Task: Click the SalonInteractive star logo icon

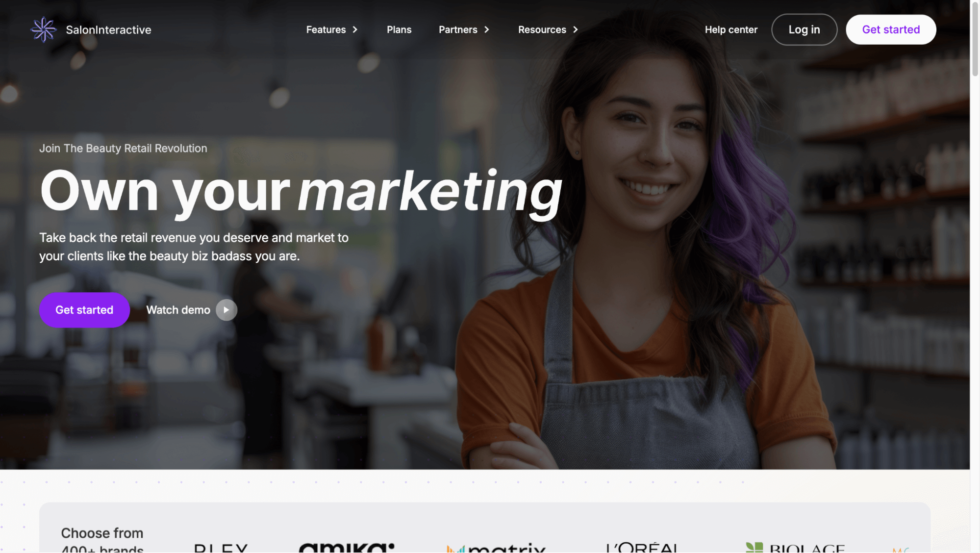Action: tap(44, 30)
